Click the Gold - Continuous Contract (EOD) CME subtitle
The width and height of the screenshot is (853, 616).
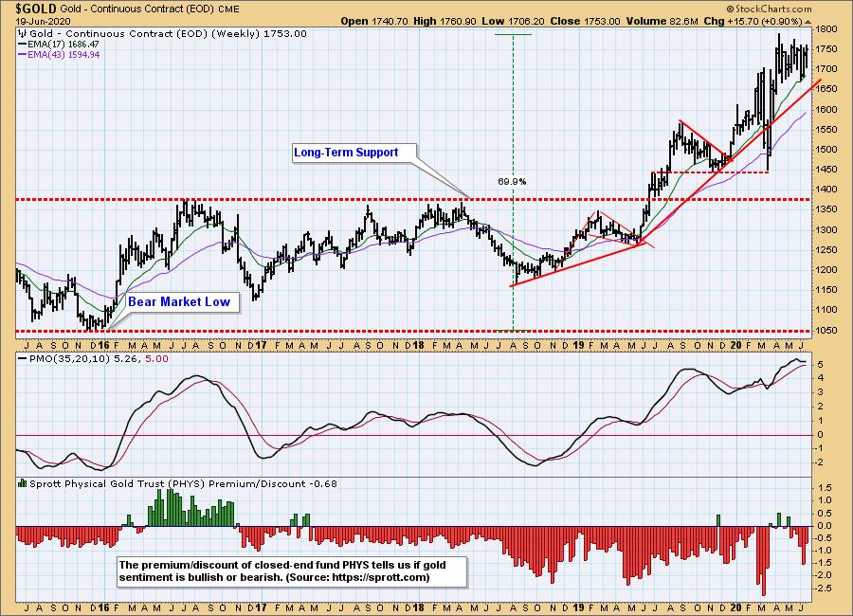(x=151, y=9)
